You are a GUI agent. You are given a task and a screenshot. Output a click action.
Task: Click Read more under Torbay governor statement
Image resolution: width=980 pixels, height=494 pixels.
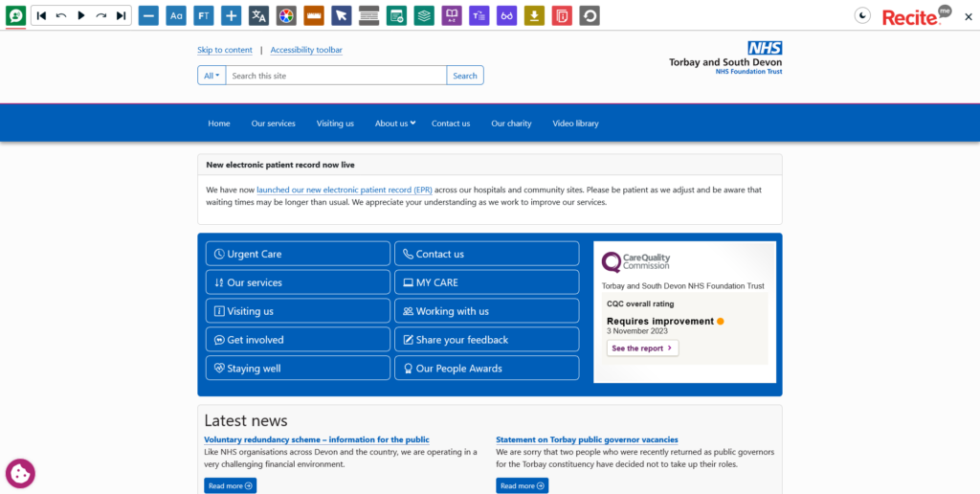(x=523, y=486)
